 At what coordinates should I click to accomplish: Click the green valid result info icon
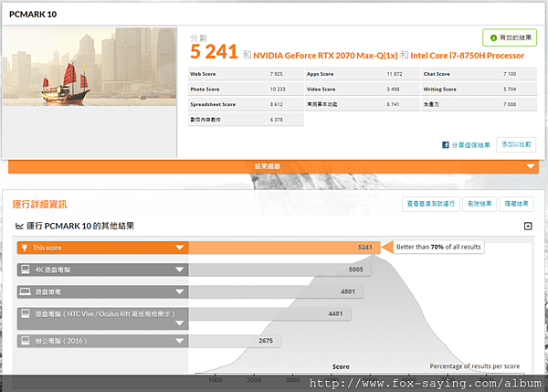[493, 37]
